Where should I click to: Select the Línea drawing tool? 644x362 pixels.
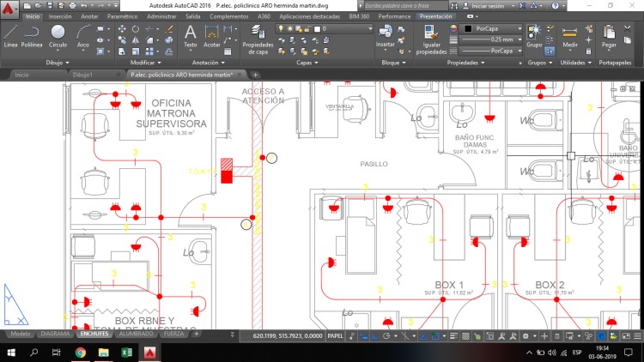coord(10,36)
